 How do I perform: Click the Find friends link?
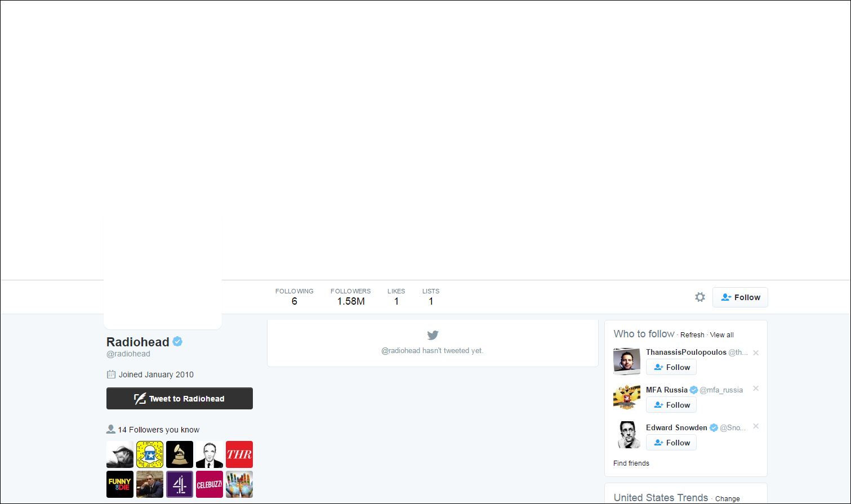(631, 463)
